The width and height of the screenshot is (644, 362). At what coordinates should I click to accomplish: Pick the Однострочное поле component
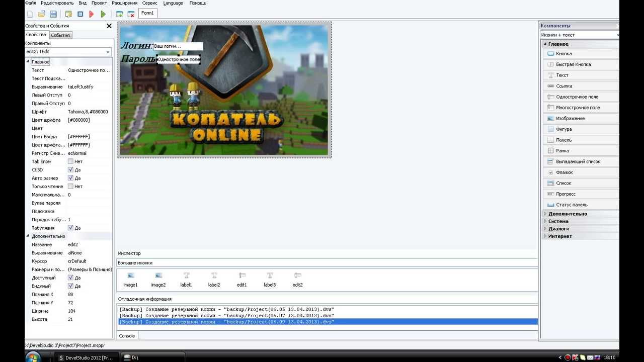[x=581, y=97]
